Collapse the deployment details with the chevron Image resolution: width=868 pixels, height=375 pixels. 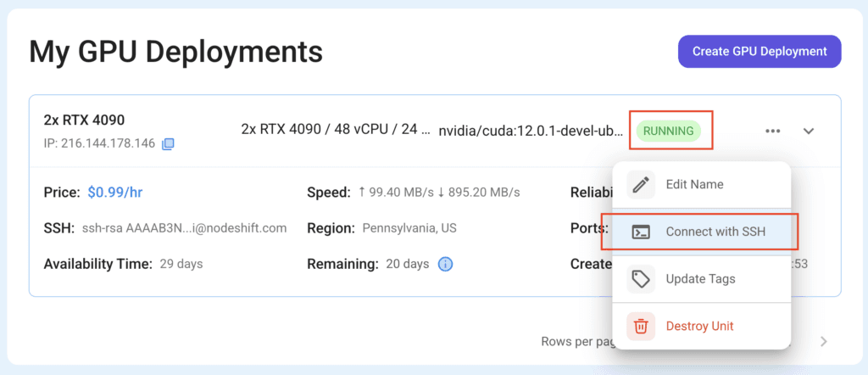click(x=809, y=132)
